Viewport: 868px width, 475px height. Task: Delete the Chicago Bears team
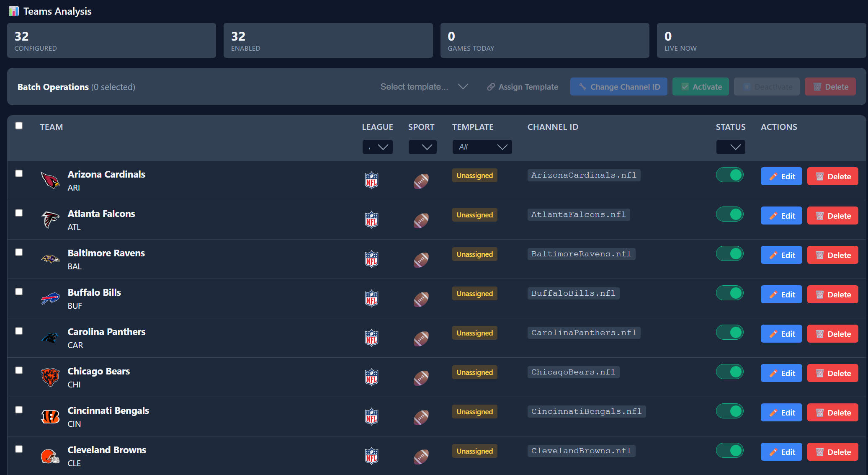pos(832,373)
